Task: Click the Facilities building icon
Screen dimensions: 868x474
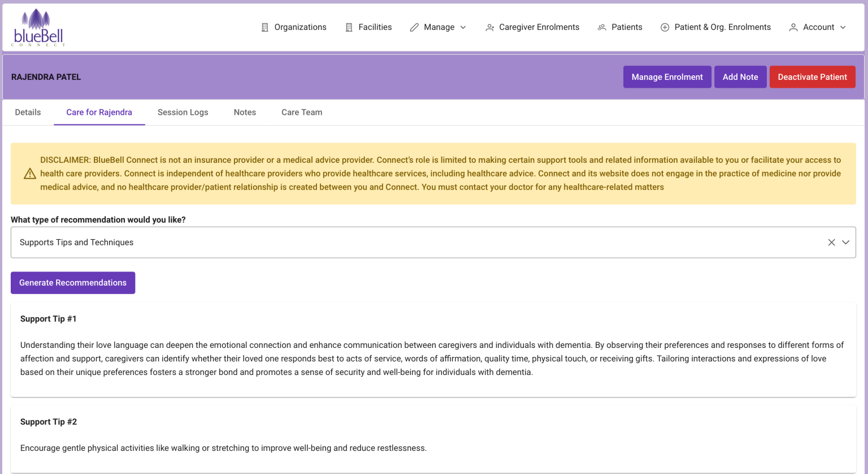Action: (x=349, y=27)
